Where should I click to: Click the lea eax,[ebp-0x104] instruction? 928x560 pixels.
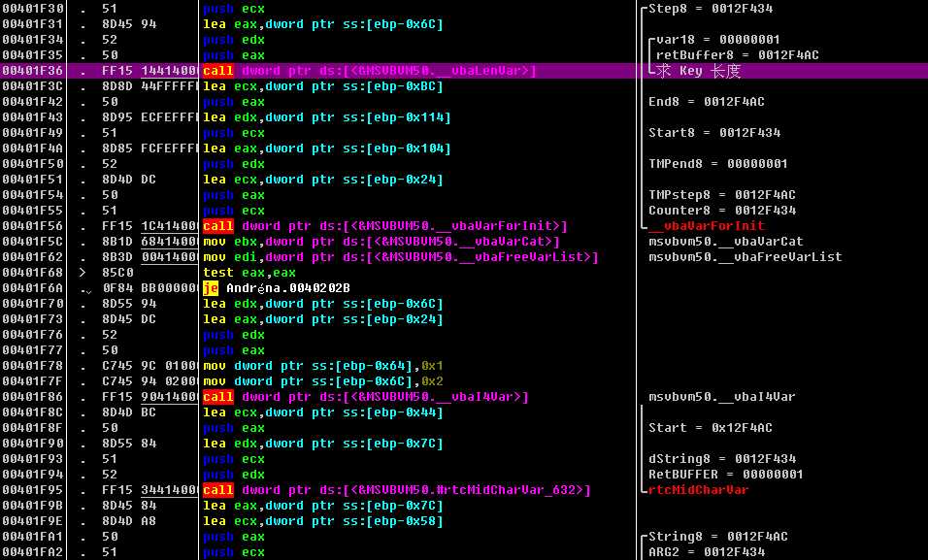coord(327,148)
